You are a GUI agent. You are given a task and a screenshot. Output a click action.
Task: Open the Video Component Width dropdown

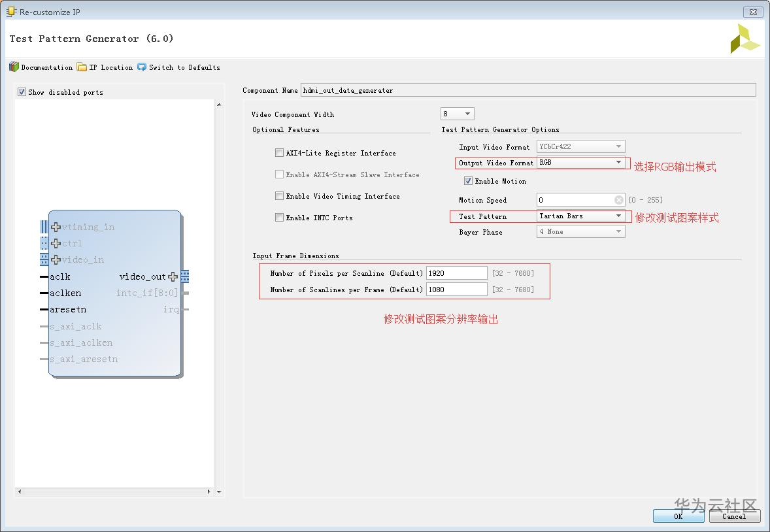[457, 114]
